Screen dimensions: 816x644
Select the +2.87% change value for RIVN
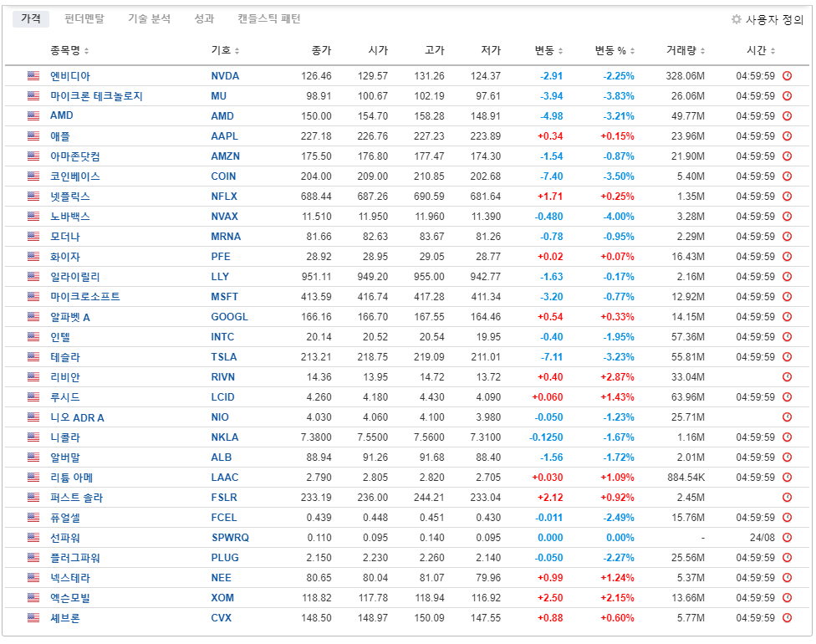click(617, 377)
